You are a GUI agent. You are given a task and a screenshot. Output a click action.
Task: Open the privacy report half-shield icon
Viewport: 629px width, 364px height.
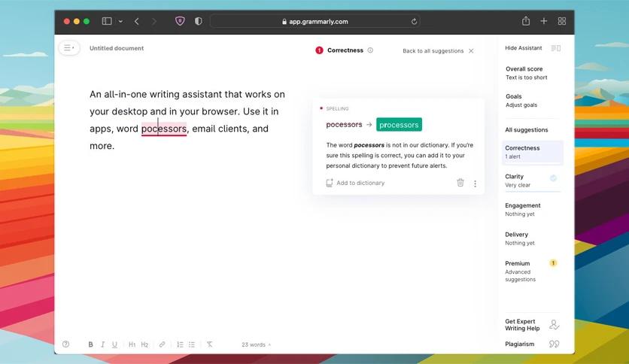pos(198,21)
